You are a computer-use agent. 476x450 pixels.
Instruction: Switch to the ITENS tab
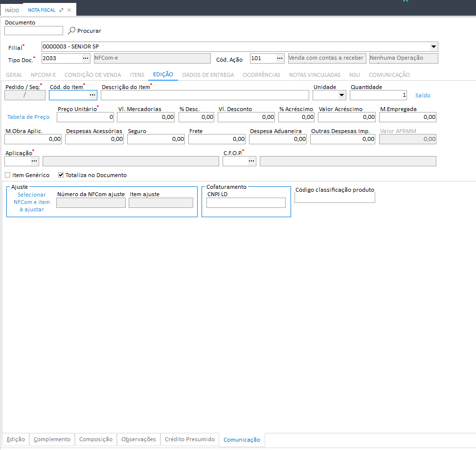(x=137, y=75)
